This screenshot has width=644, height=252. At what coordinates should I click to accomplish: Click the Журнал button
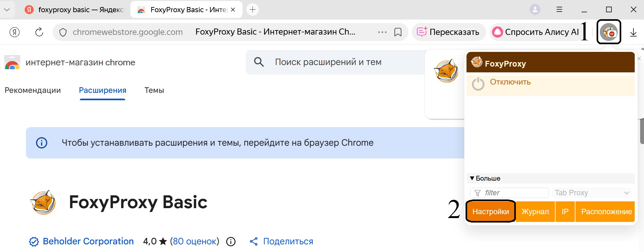tap(535, 212)
